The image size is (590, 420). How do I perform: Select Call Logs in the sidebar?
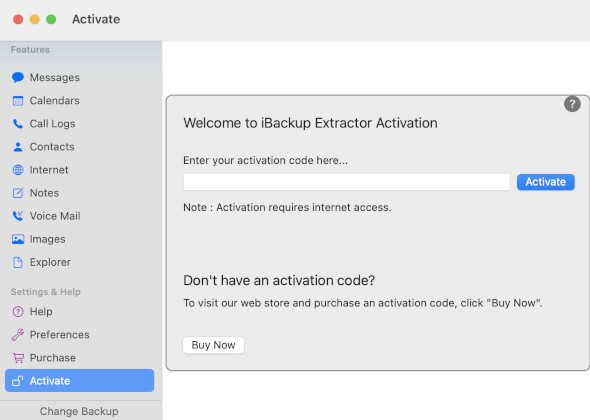point(52,124)
